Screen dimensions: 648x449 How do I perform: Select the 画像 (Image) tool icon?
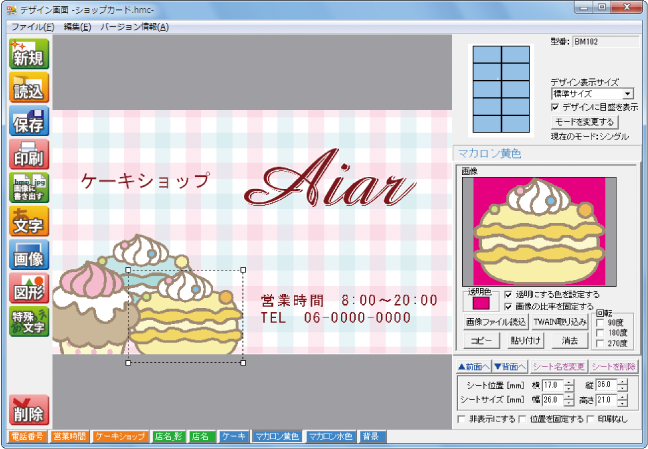(x=29, y=254)
